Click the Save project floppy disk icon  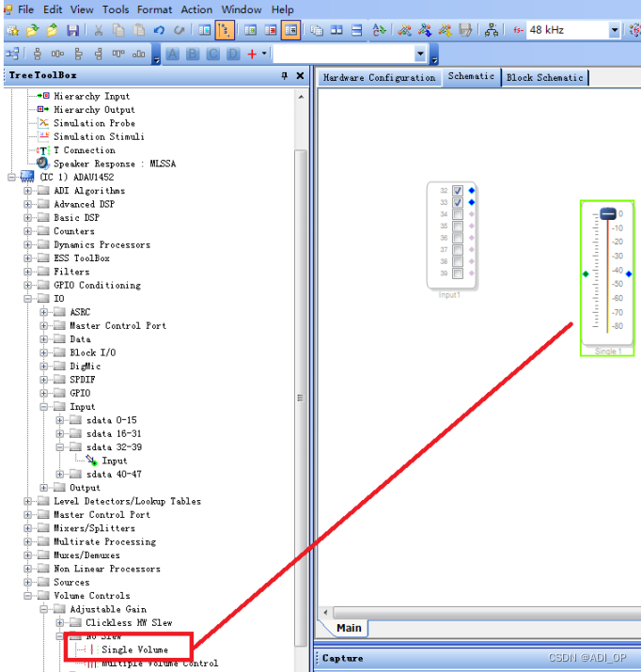[73, 30]
